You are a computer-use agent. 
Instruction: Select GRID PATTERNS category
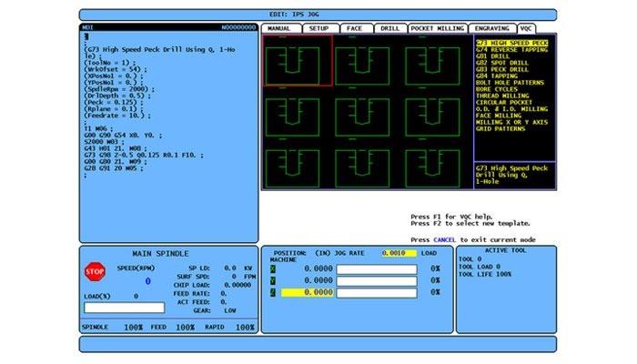pos(500,129)
